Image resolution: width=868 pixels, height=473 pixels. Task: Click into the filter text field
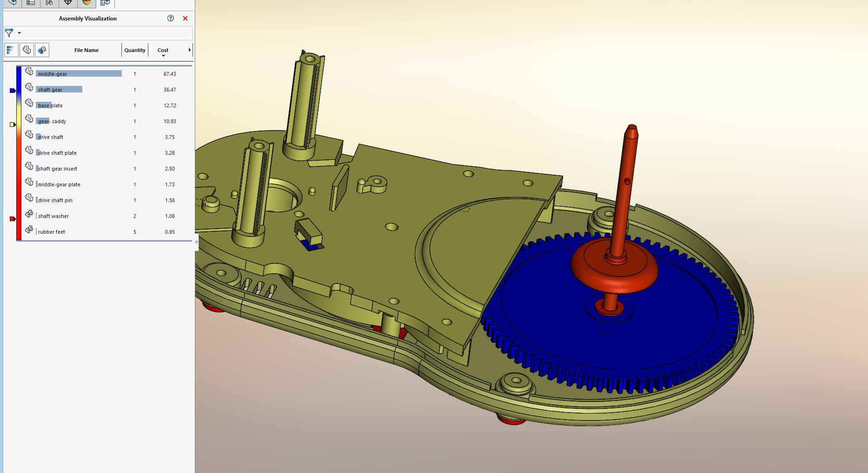pos(107,33)
